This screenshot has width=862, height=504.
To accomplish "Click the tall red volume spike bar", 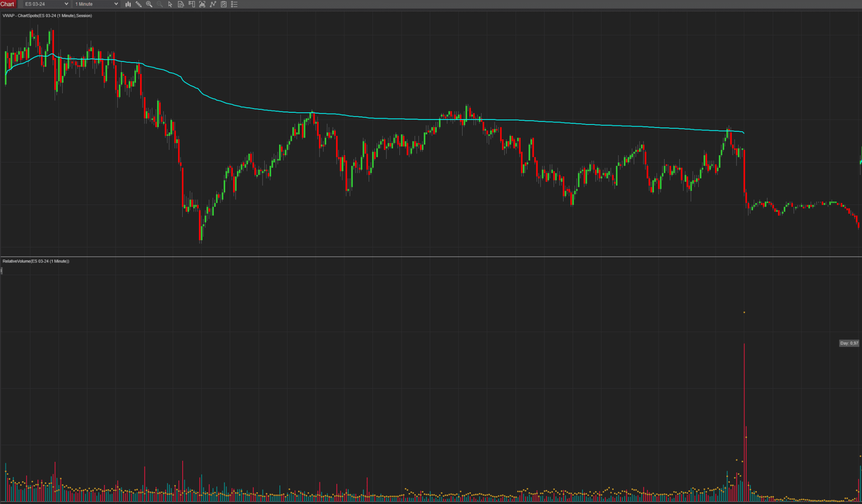I will [x=744, y=421].
